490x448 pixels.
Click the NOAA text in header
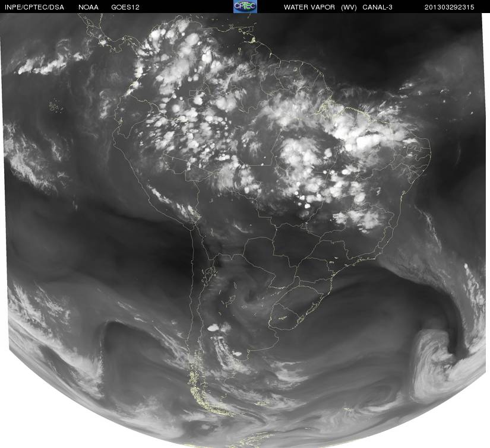coord(88,7)
